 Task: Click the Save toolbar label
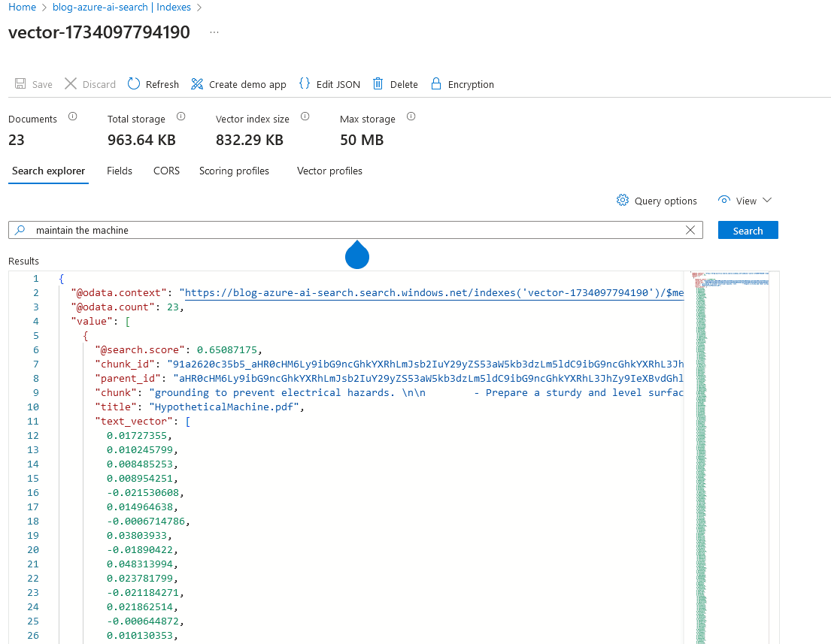click(42, 85)
